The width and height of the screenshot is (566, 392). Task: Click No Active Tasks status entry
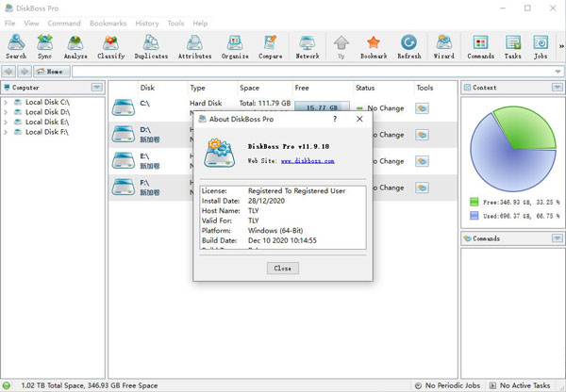click(520, 385)
